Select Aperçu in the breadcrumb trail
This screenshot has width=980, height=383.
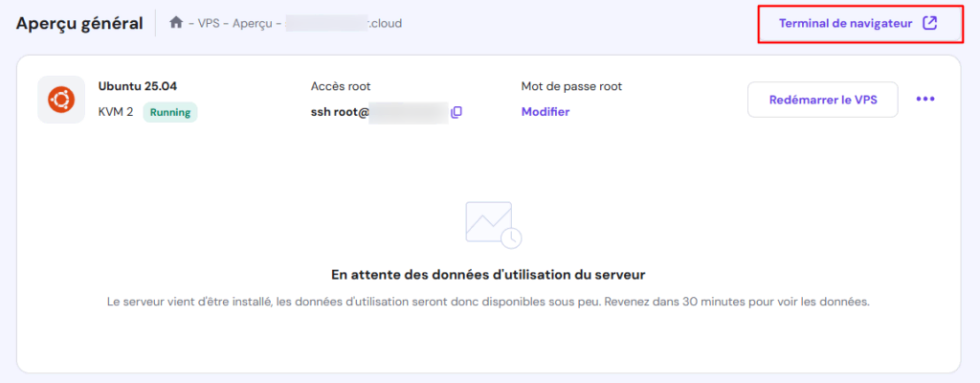(251, 22)
